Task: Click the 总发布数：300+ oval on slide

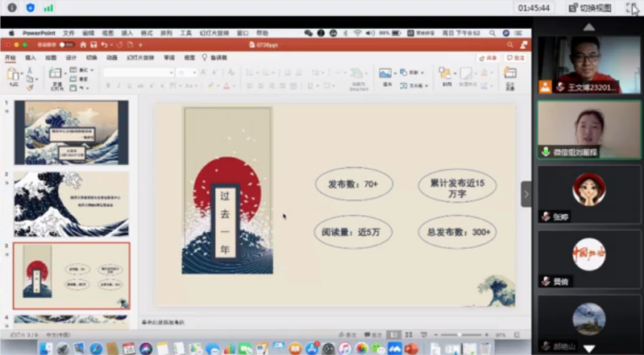Action: coord(458,232)
